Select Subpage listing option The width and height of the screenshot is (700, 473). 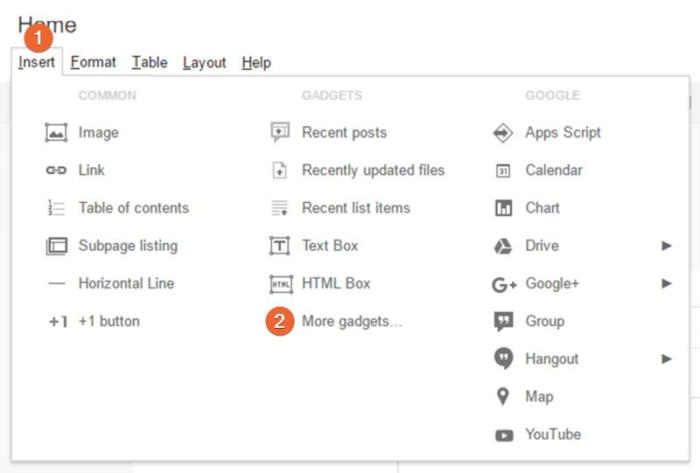click(x=128, y=246)
